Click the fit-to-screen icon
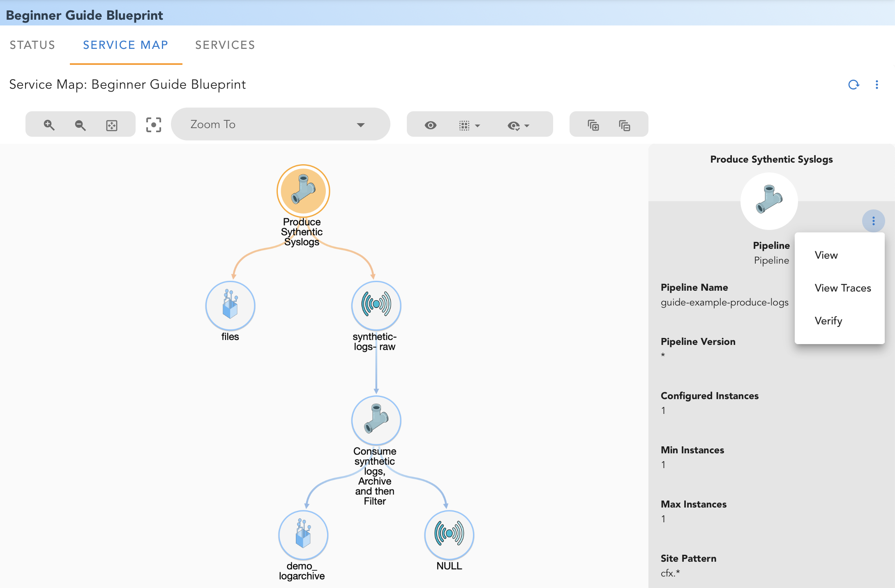This screenshot has width=895, height=588. pyautogui.click(x=112, y=125)
